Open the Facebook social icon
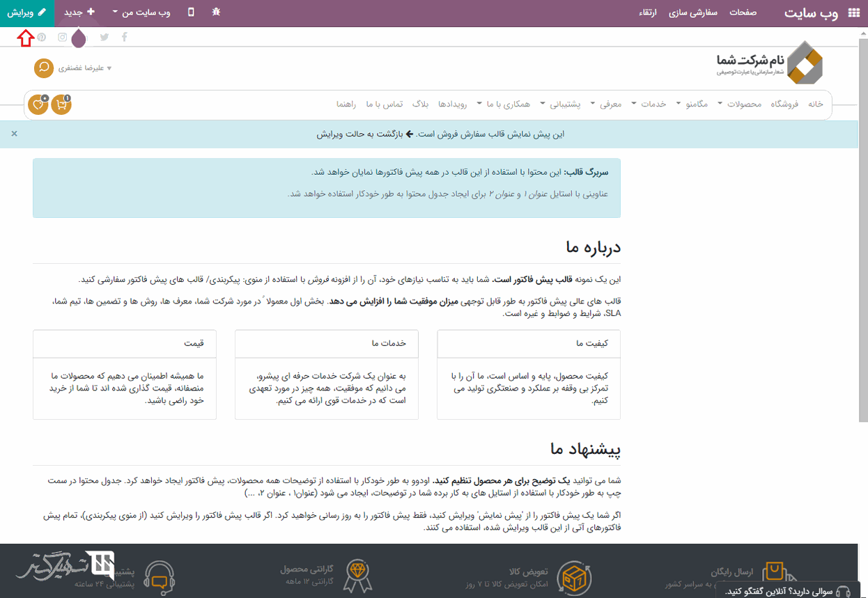 click(125, 37)
